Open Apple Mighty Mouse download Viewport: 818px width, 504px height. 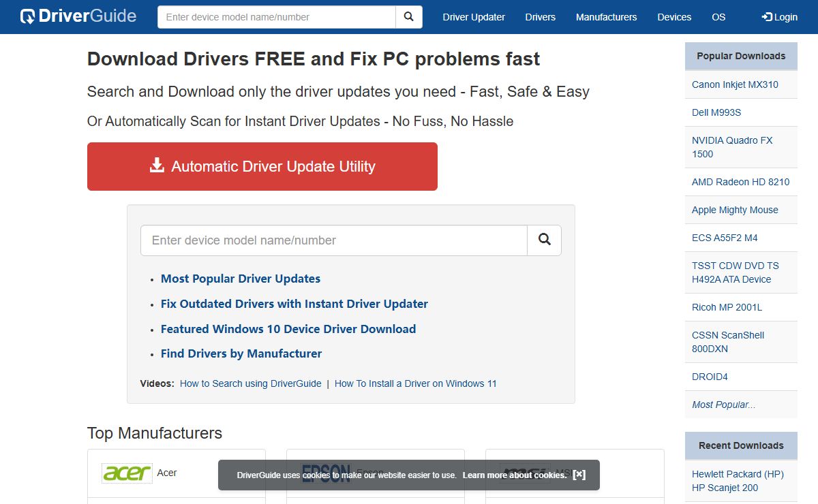[735, 210]
